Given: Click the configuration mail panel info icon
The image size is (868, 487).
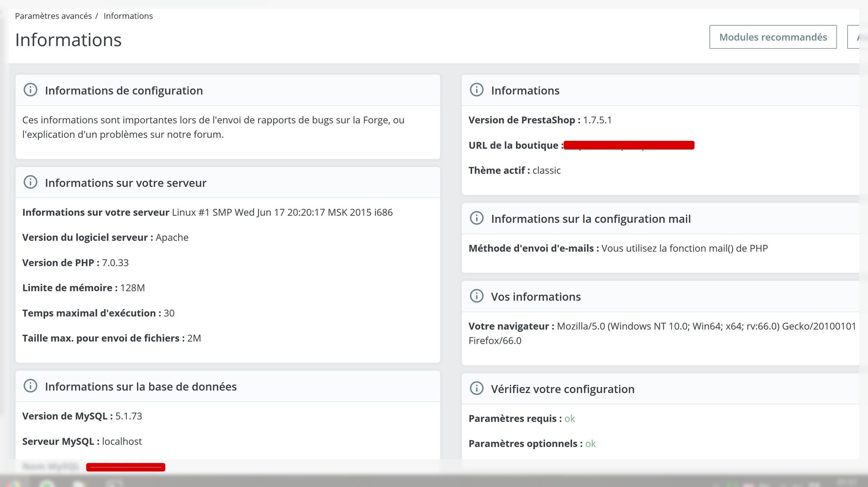Looking at the screenshot, I should pos(476,218).
